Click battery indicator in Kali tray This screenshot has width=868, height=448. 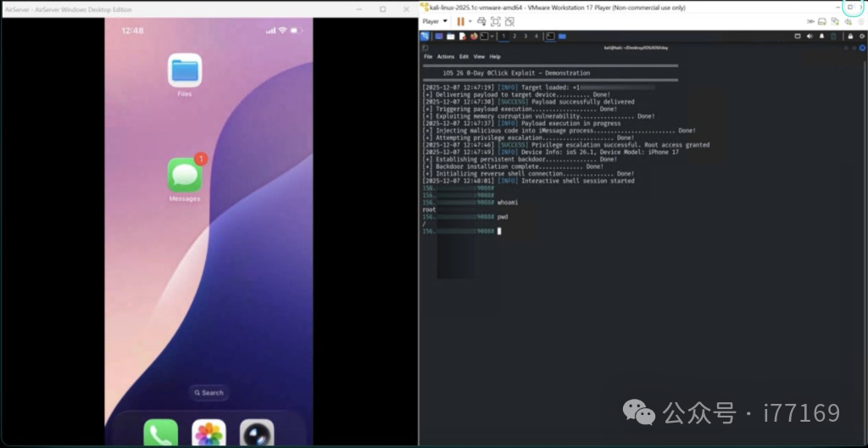[833, 36]
